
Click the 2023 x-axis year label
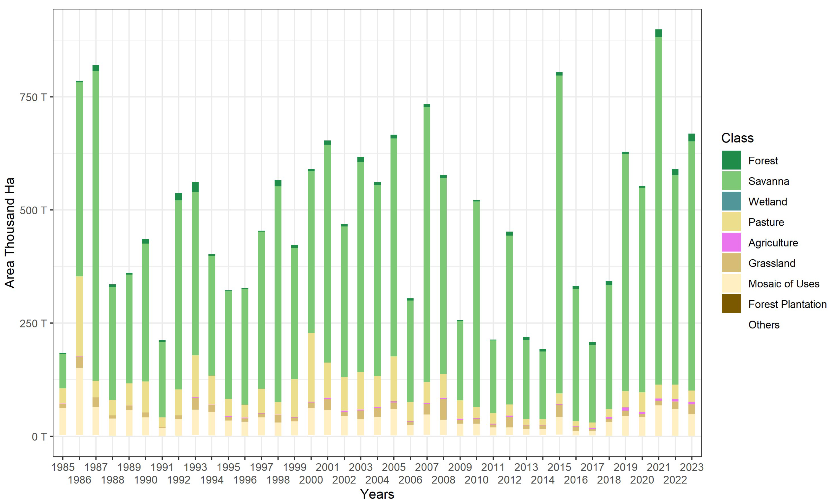(x=691, y=467)
